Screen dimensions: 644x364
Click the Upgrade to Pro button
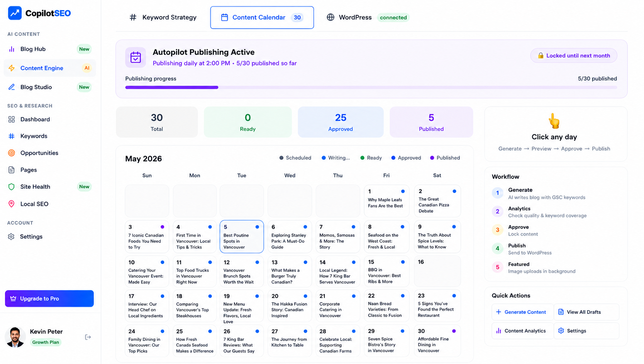[x=49, y=298]
